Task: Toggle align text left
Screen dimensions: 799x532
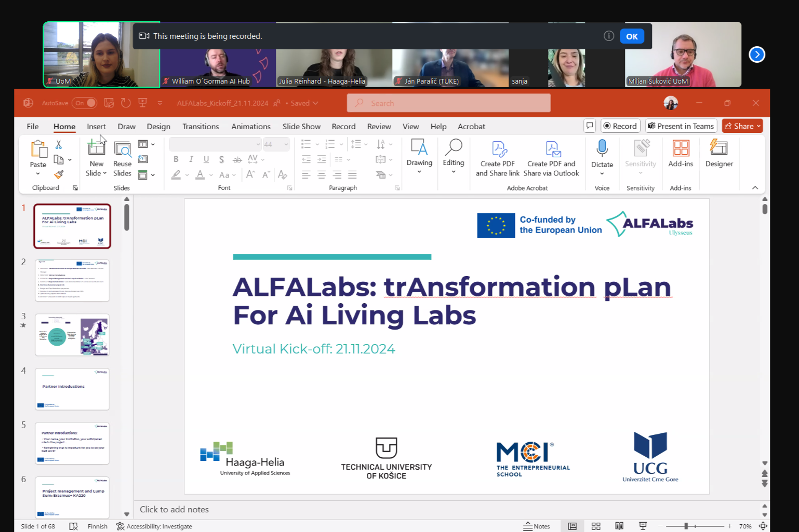Action: pos(306,174)
